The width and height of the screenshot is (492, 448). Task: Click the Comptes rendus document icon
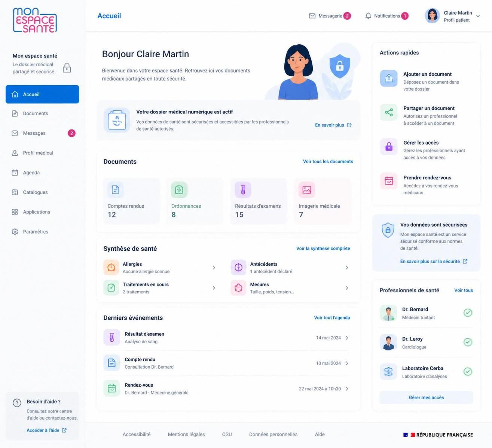(116, 190)
